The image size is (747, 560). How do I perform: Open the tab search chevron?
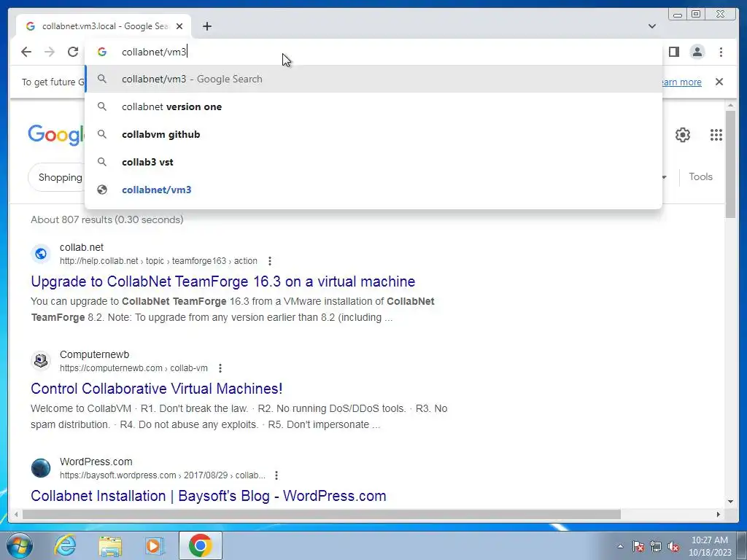point(652,26)
